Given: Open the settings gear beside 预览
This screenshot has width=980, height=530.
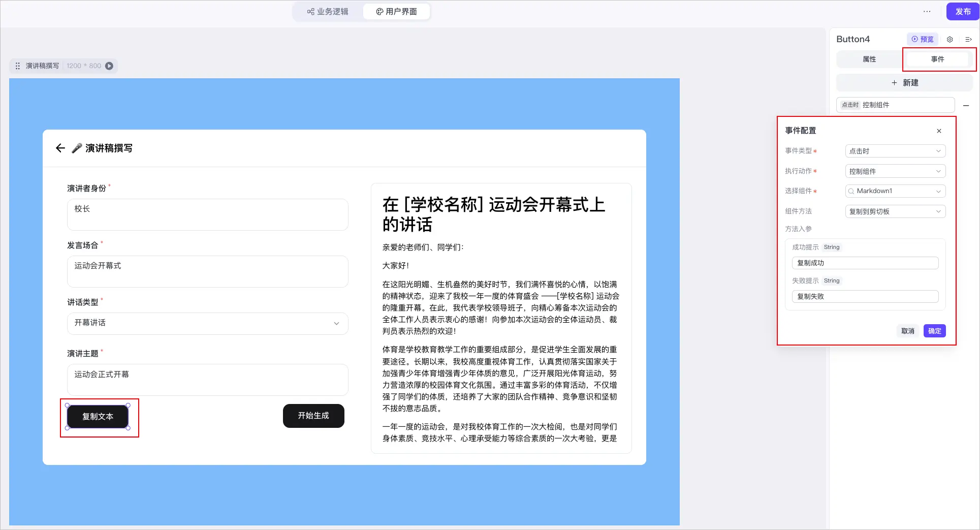Looking at the screenshot, I should 950,39.
